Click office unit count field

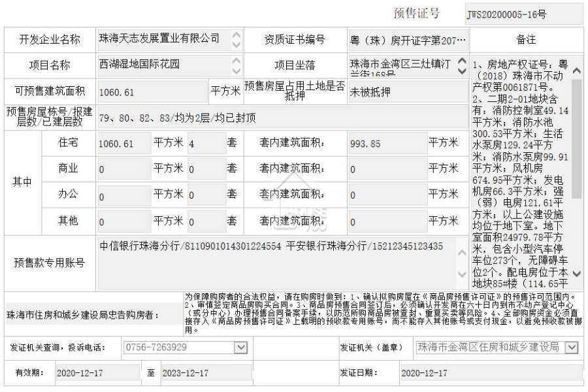point(206,195)
